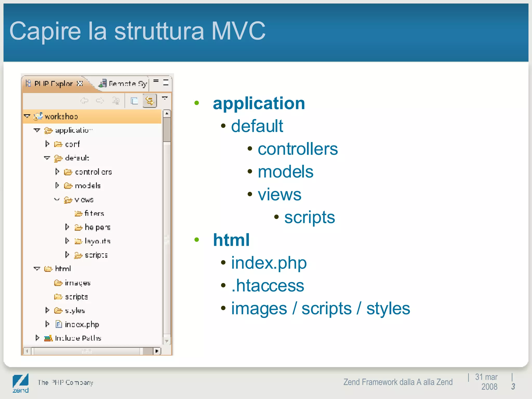Expand the helpers folder
Image resolution: width=532 pixels, height=399 pixels.
coord(67,227)
